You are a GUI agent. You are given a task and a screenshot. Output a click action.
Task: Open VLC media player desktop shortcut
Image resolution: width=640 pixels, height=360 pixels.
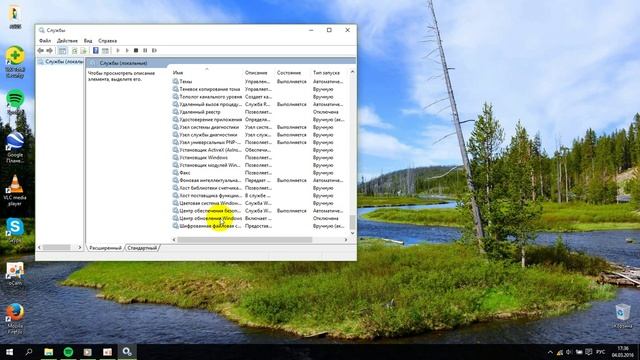click(x=15, y=190)
